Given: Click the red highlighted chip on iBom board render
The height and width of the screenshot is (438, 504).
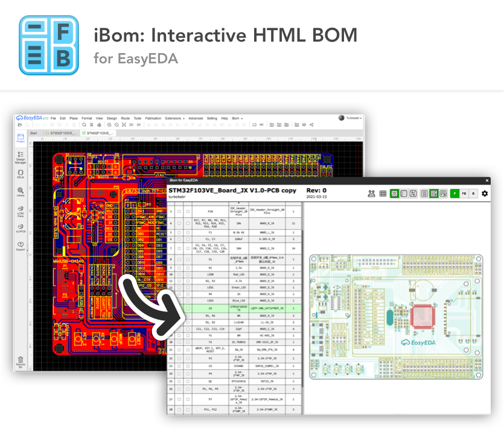Looking at the screenshot, I should coord(422,316).
